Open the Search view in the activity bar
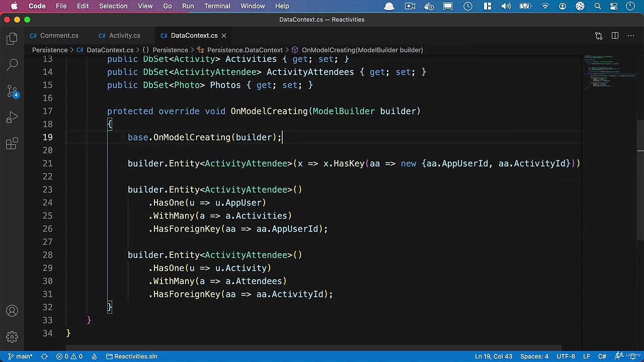 click(12, 65)
